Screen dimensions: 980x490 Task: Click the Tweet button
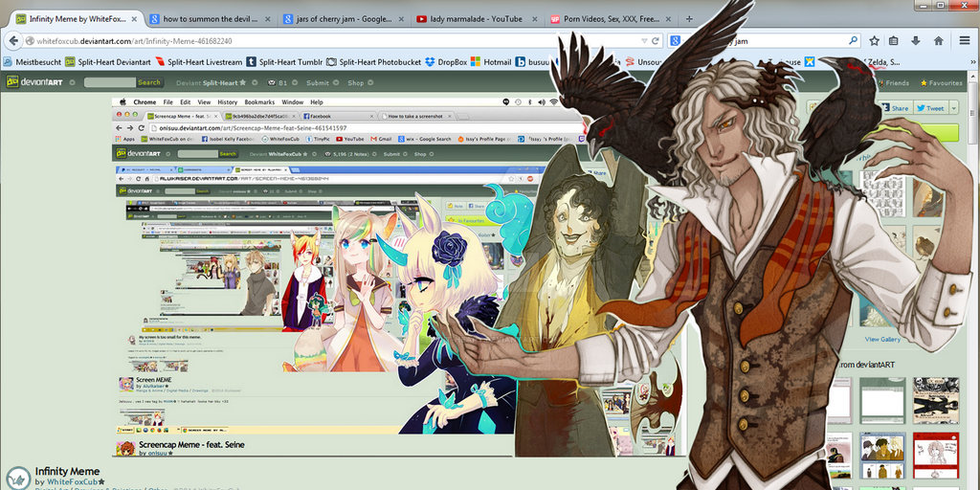[x=930, y=107]
